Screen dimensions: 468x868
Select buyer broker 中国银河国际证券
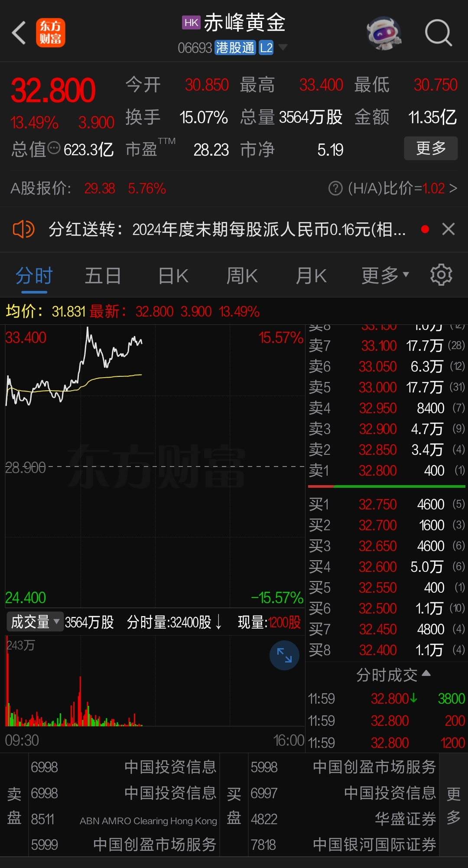coord(343,845)
